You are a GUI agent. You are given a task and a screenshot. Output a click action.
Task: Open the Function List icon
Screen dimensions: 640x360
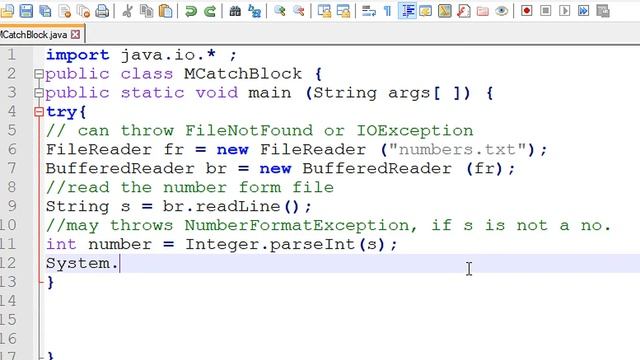point(464,11)
